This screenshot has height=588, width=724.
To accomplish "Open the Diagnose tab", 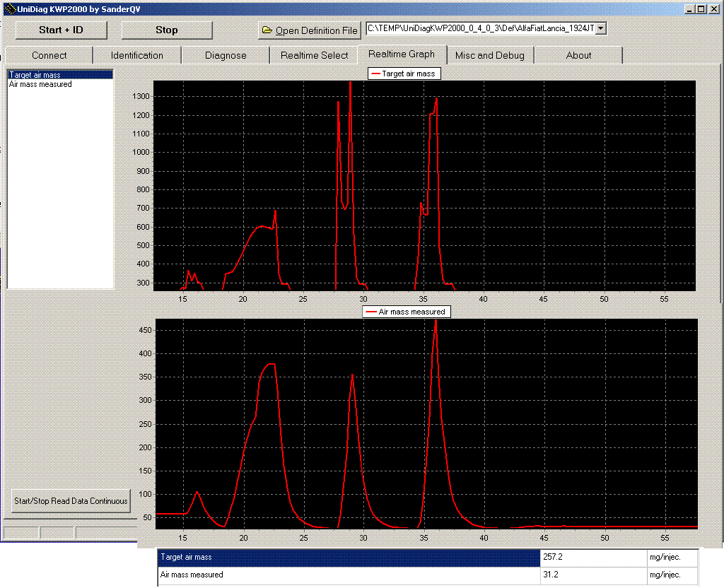I will [x=226, y=55].
